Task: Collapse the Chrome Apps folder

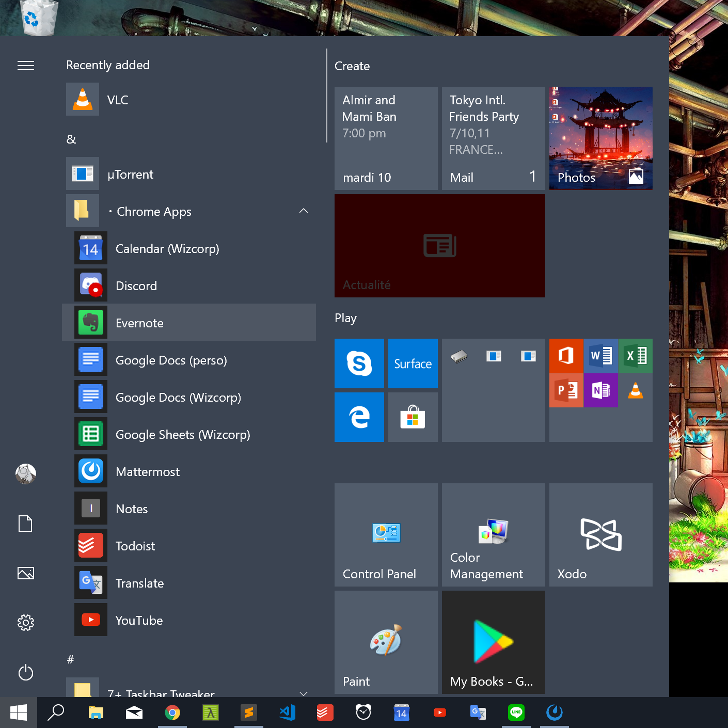Action: coord(304,211)
